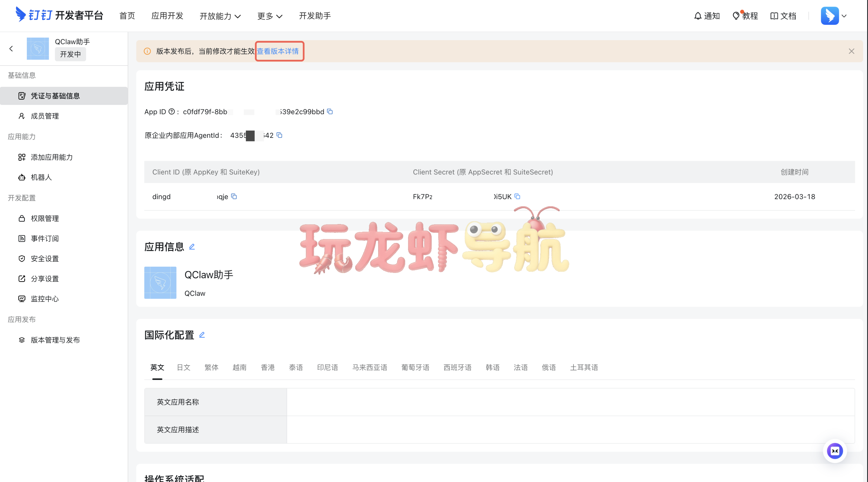Open 机器人 in sidebar
868x482 pixels.
pos(64,177)
